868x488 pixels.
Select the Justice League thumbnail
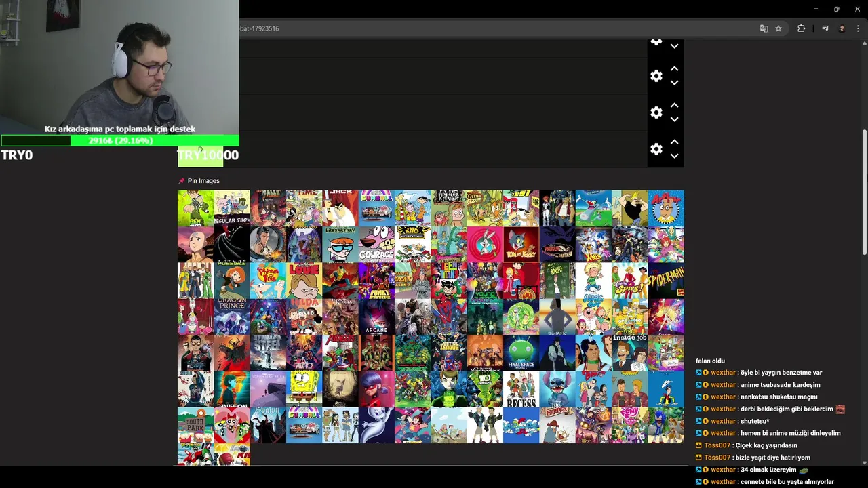pos(449,353)
